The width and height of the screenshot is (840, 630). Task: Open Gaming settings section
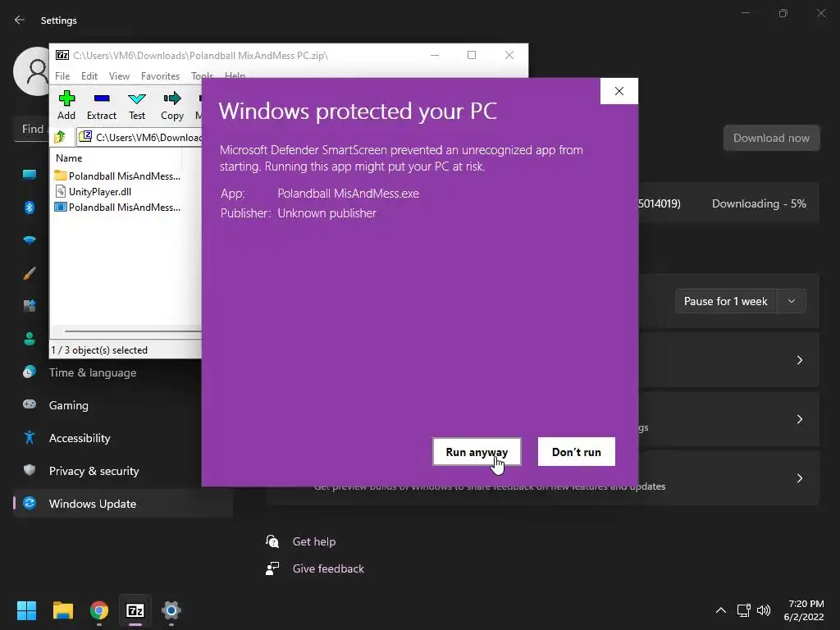tap(69, 405)
